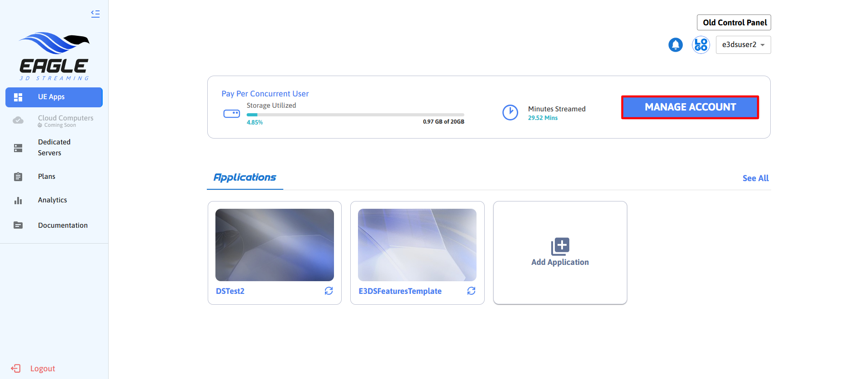Open the DSTest2 application thumbnail
This screenshot has height=379, width=868.
coord(274,245)
